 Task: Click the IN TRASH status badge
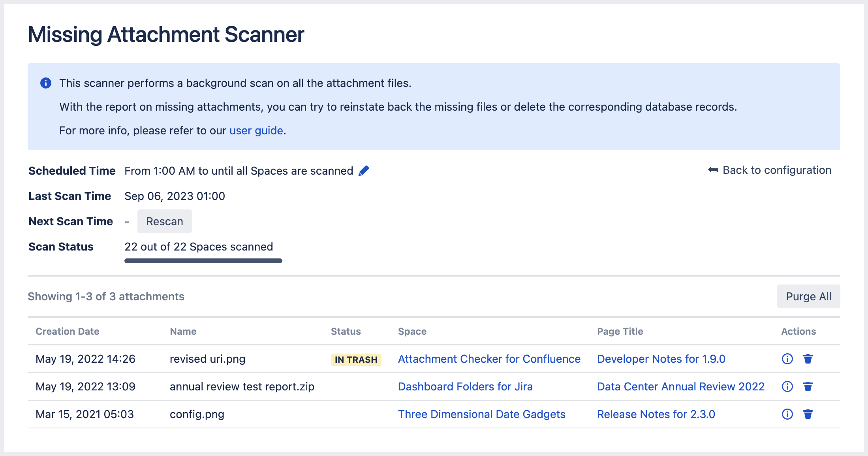pyautogui.click(x=355, y=359)
